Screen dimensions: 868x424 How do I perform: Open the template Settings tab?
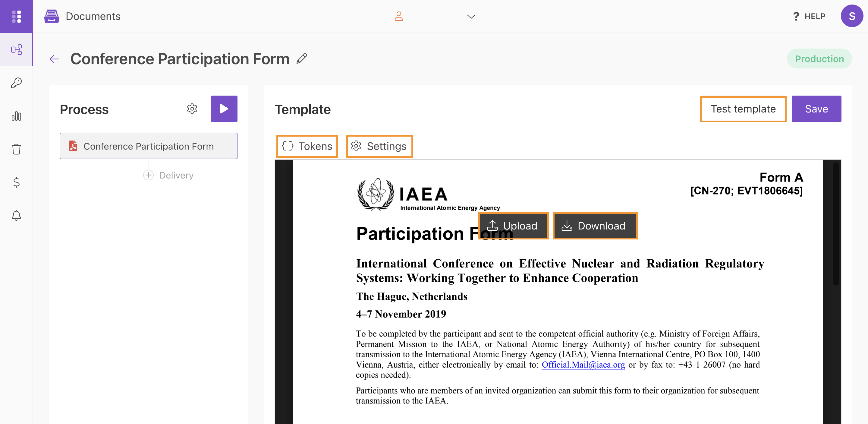pyautogui.click(x=379, y=146)
